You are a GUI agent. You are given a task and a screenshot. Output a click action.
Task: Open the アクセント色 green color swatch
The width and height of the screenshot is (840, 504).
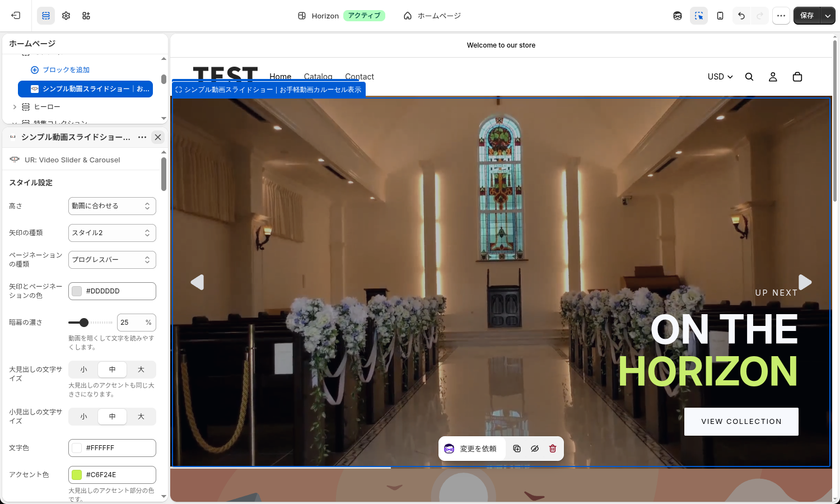coord(77,475)
